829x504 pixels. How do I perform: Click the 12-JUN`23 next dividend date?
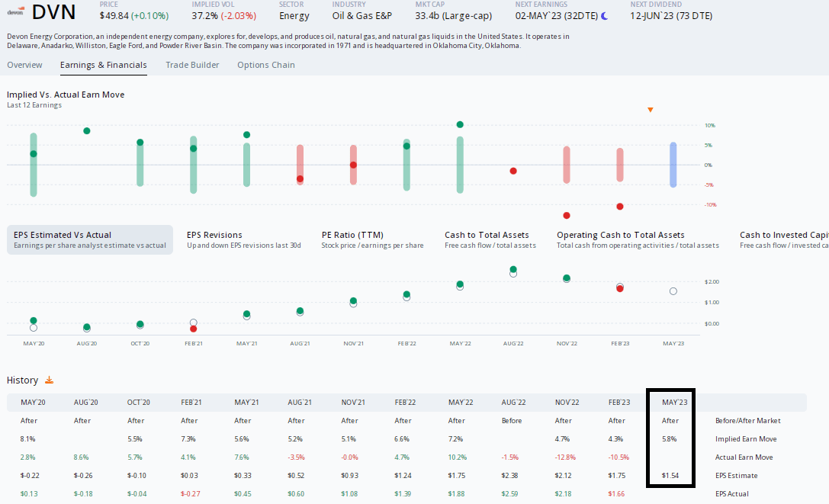click(671, 16)
